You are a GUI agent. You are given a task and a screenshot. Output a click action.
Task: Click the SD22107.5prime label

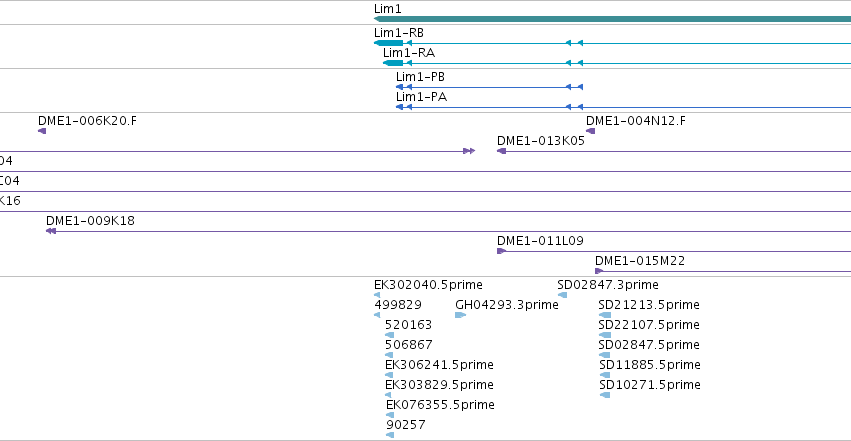[x=649, y=325]
